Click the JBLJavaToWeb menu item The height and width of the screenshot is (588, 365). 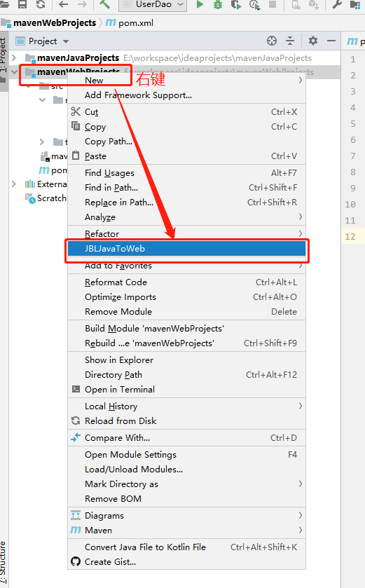pos(186,249)
